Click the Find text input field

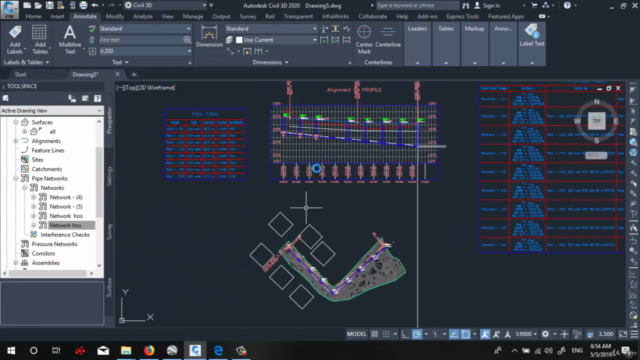[141, 40]
